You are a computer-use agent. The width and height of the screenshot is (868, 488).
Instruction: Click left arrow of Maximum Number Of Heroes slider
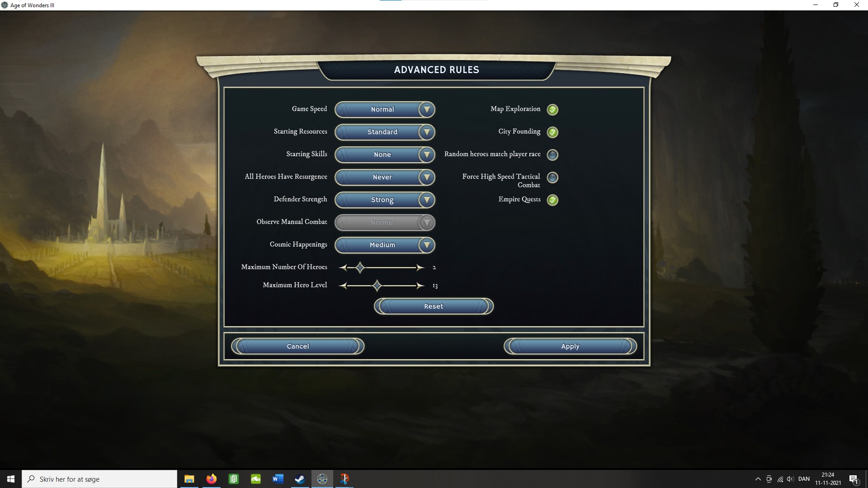(x=343, y=267)
